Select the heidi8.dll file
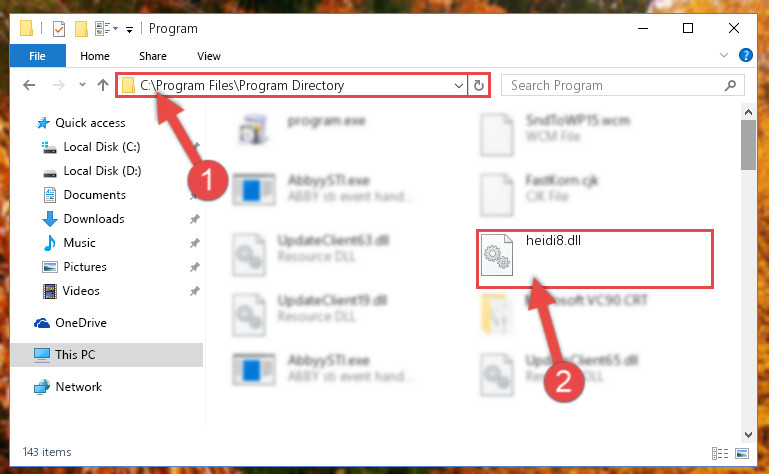This screenshot has width=769, height=474. [x=594, y=259]
